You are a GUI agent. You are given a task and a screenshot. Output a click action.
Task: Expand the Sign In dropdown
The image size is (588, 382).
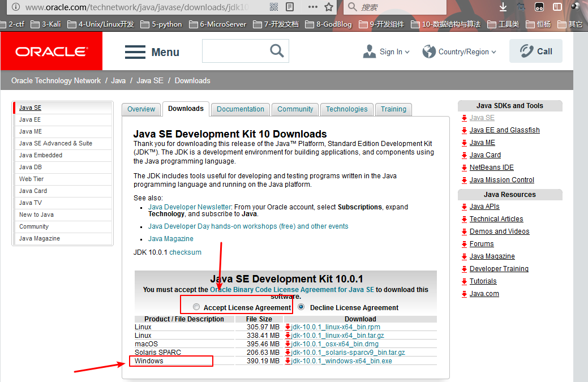click(x=407, y=52)
